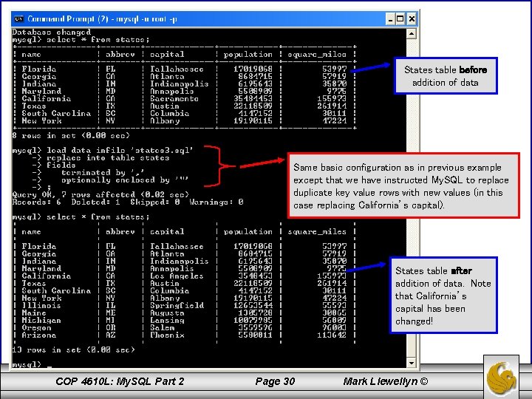Click 'optionally enclosed by' line
Image resolution: width=532 pixels, height=399 pixels.
(x=125, y=180)
